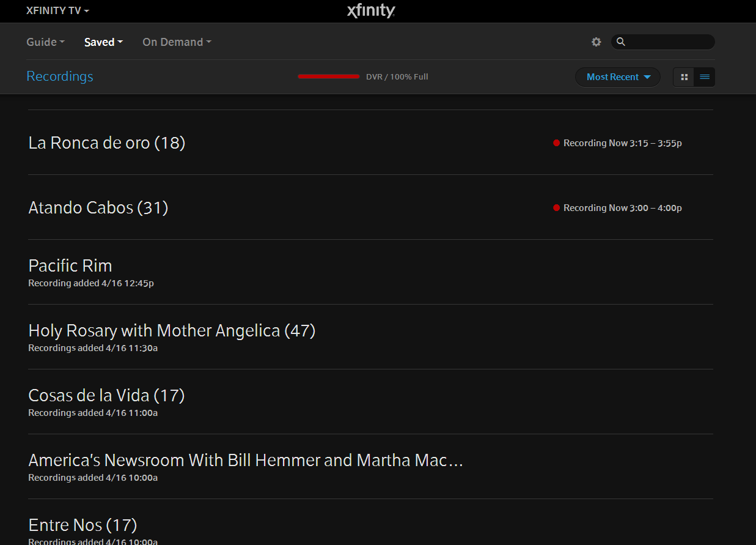Click 'Recordings added 4/16 11:00a' text
Screen dimensions: 756x545
pyautogui.click(x=93, y=413)
